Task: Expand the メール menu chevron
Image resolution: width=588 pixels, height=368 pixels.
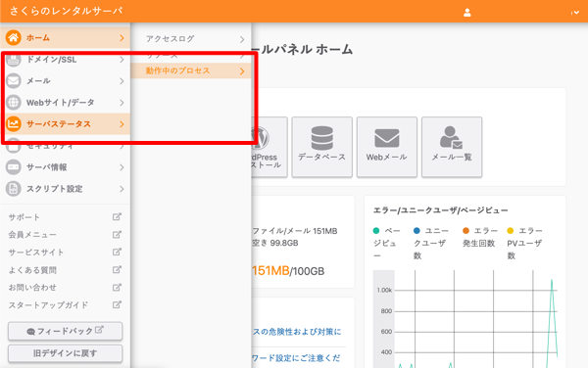Action: coord(122,81)
